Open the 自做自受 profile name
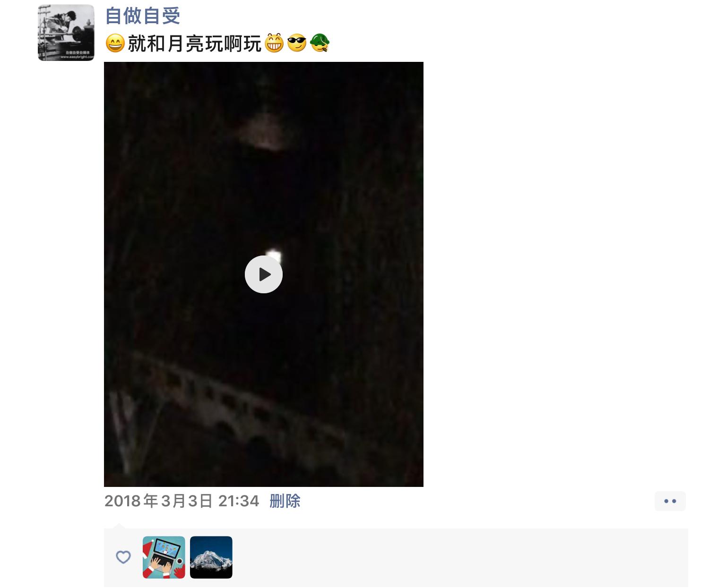The image size is (726, 588). 142,16
